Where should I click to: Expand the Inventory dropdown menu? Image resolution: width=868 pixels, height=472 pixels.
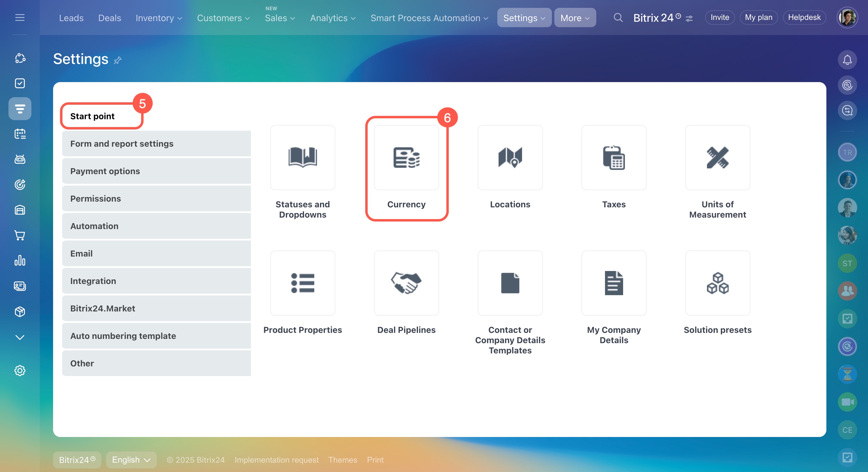coord(159,18)
